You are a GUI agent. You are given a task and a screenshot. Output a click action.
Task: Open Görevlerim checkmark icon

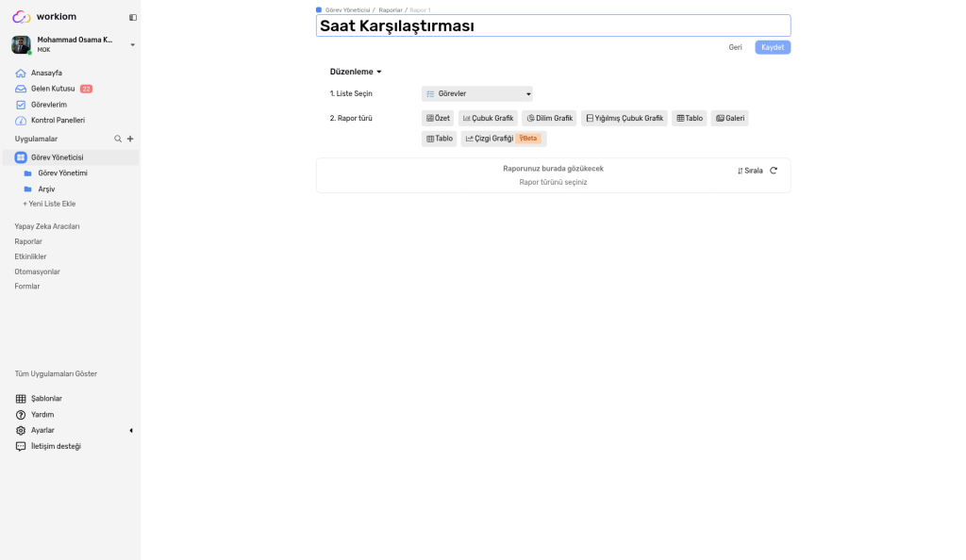coord(21,105)
